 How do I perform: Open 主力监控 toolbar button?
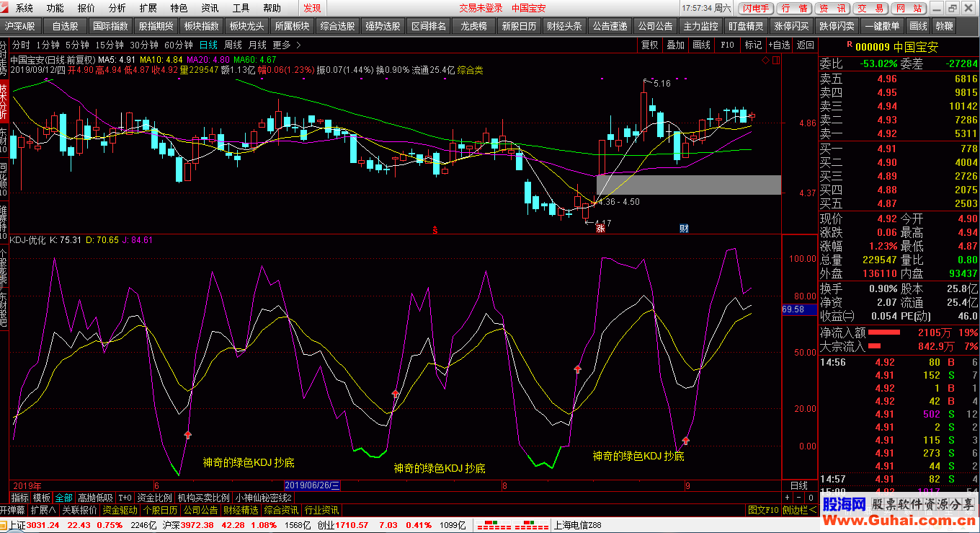coord(701,26)
